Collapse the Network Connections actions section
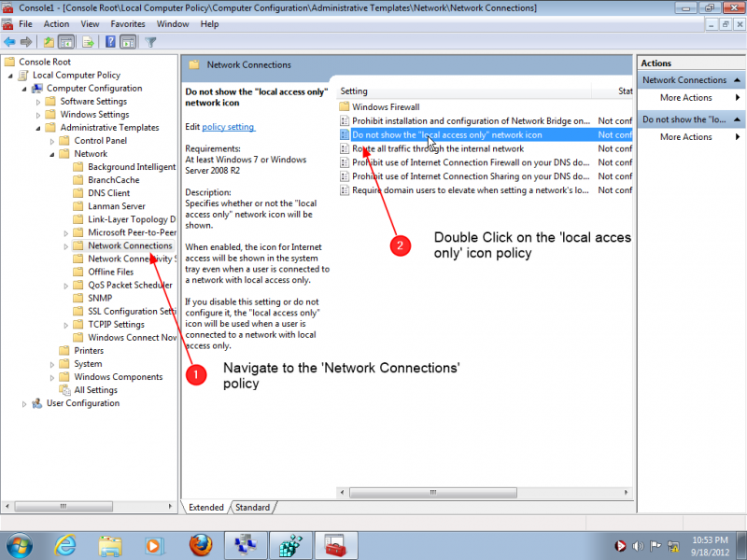The width and height of the screenshot is (747, 560). pyautogui.click(x=737, y=80)
